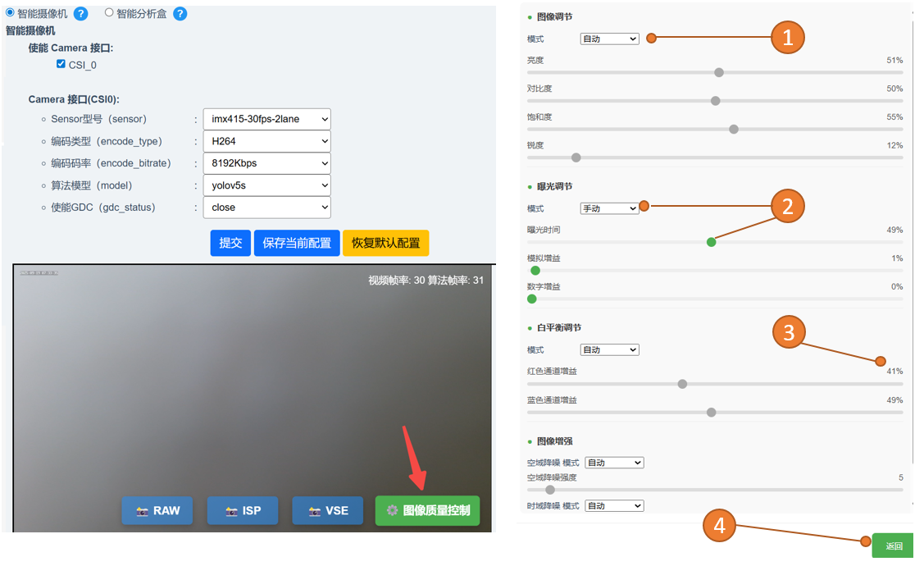Image resolution: width=924 pixels, height=566 pixels.
Task: Open the Sensor型号 dropdown imx415-30fps-2lane
Action: [267, 119]
